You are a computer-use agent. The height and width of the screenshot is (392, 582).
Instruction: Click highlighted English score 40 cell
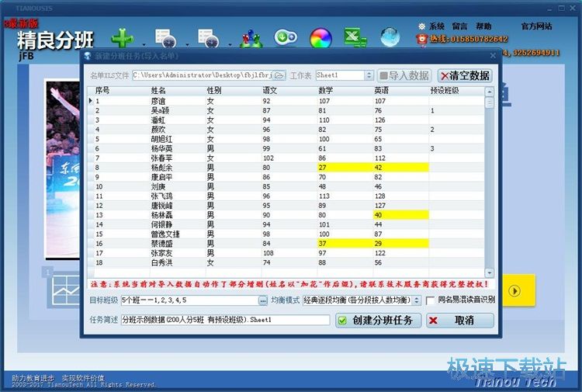[x=401, y=215]
